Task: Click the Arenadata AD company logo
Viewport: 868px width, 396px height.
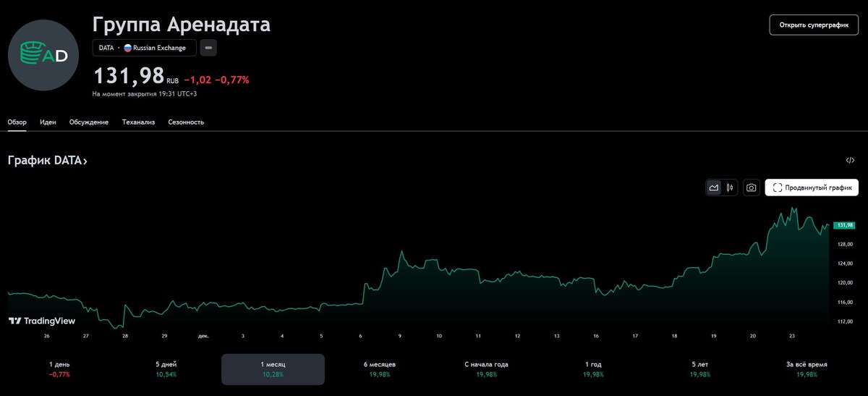Action: [43, 55]
